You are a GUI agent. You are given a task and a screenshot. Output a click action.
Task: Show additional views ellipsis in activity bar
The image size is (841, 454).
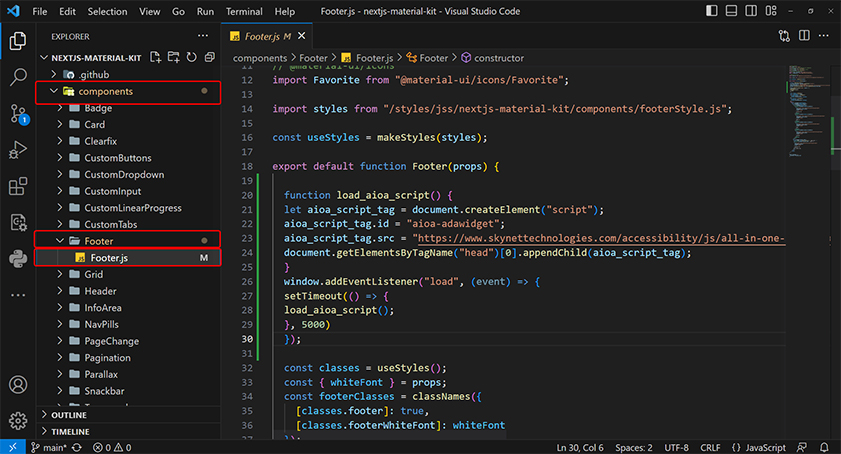pyautogui.click(x=18, y=295)
